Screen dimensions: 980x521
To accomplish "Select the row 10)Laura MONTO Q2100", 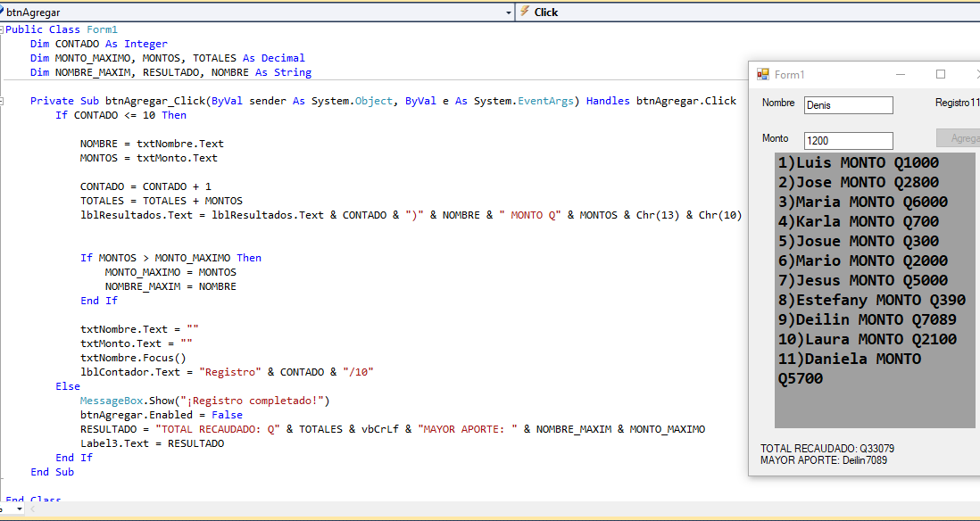I will [x=867, y=339].
